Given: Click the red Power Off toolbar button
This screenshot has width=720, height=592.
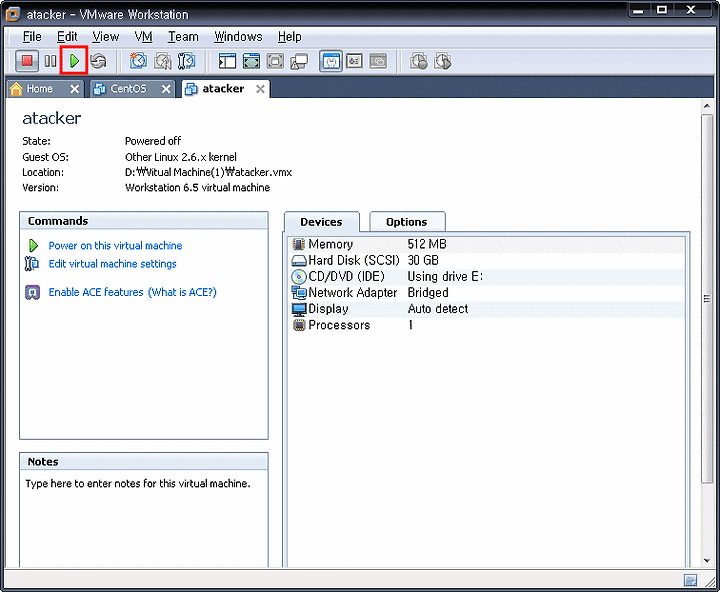Looking at the screenshot, I should pos(27,61).
